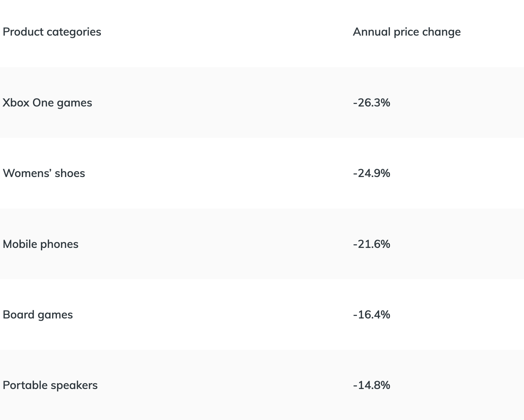Viewport: 524px width, 420px height.
Task: Select the -26.3% price change value
Action: coord(372,103)
